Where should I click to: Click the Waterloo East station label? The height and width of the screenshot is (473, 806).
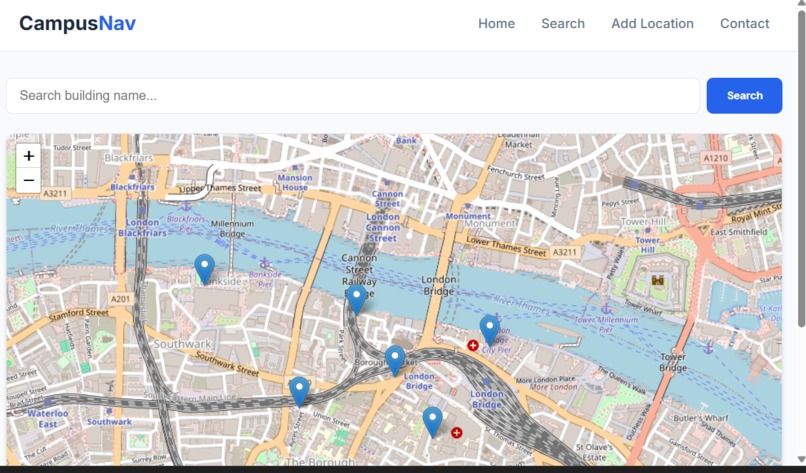(x=48, y=419)
